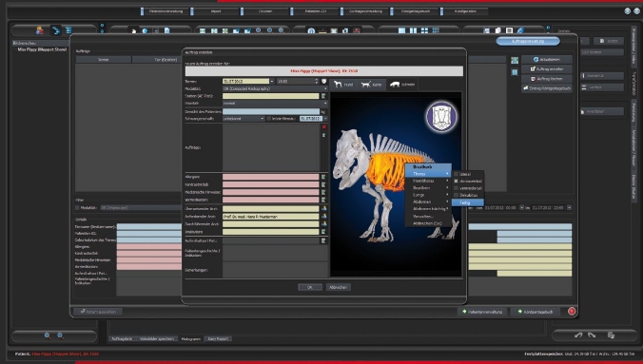
Task: Click the list icon beside Institution field
Action: click(x=323, y=232)
